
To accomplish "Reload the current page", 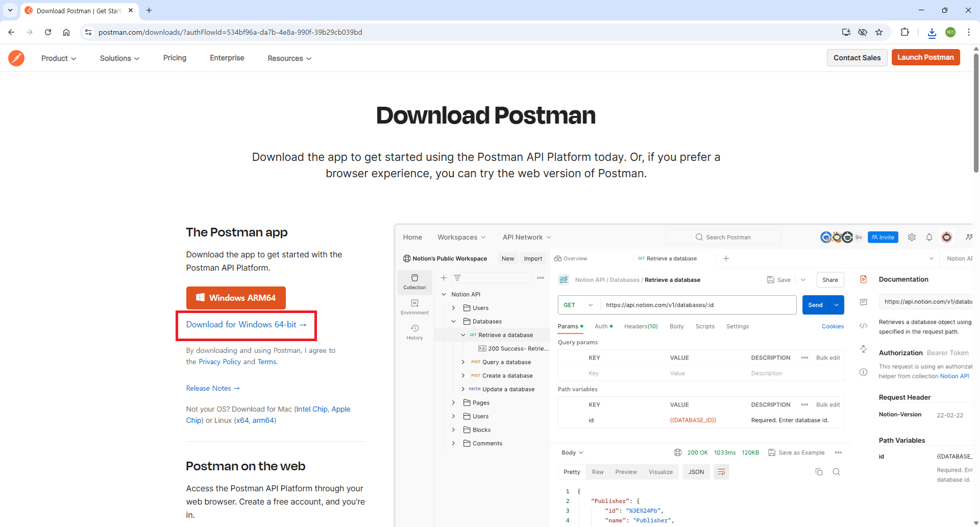I will (x=48, y=32).
